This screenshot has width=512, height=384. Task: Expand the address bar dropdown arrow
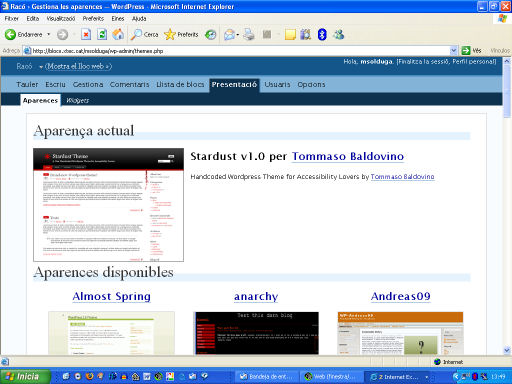coord(453,51)
